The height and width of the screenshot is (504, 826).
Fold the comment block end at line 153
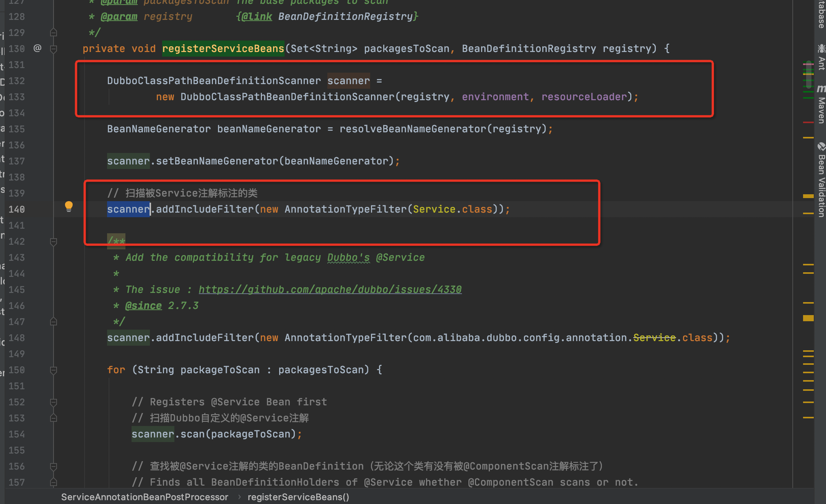point(54,418)
